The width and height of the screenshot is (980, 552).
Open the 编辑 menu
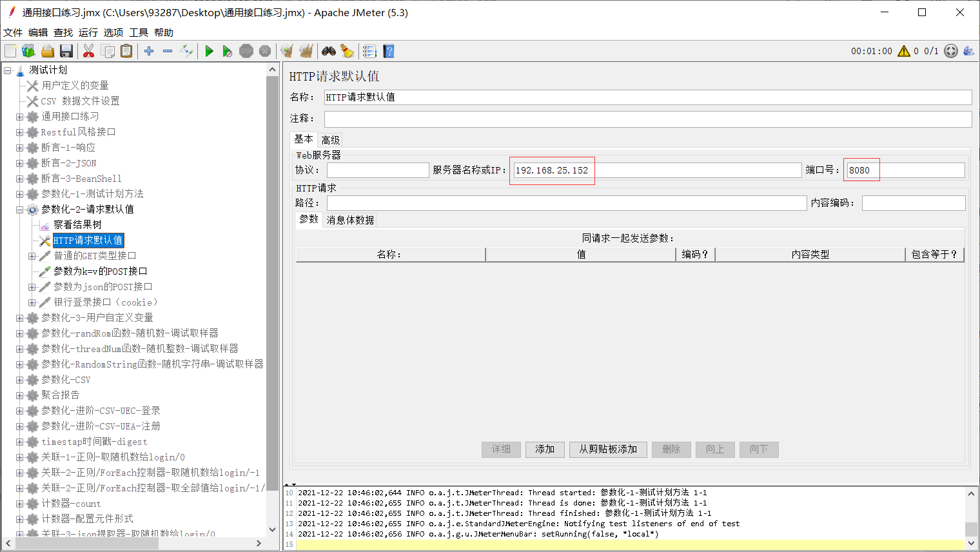point(38,32)
